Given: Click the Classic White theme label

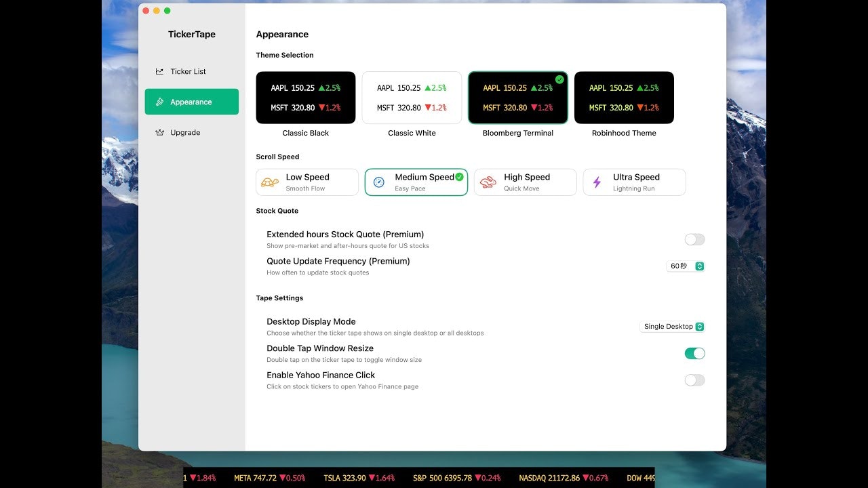Looking at the screenshot, I should coord(412,133).
